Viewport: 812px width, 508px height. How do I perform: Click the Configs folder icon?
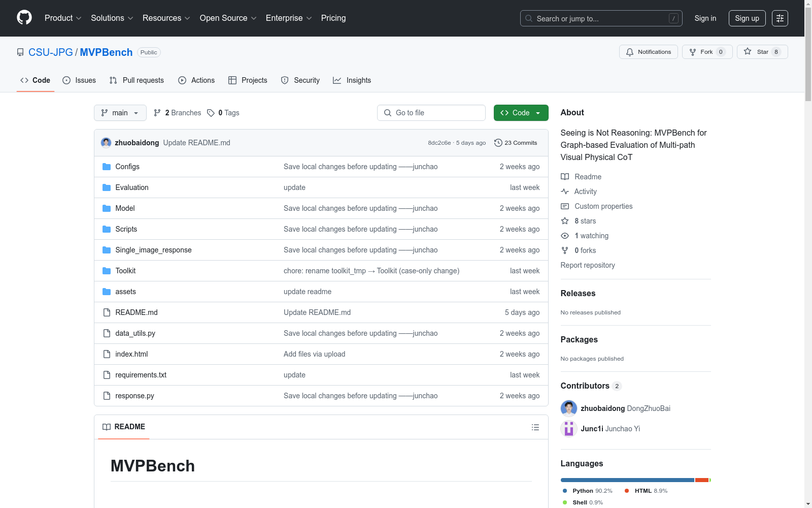pyautogui.click(x=107, y=167)
